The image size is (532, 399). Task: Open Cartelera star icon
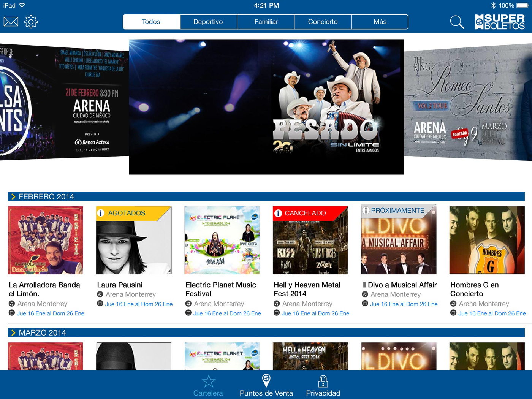point(208,381)
